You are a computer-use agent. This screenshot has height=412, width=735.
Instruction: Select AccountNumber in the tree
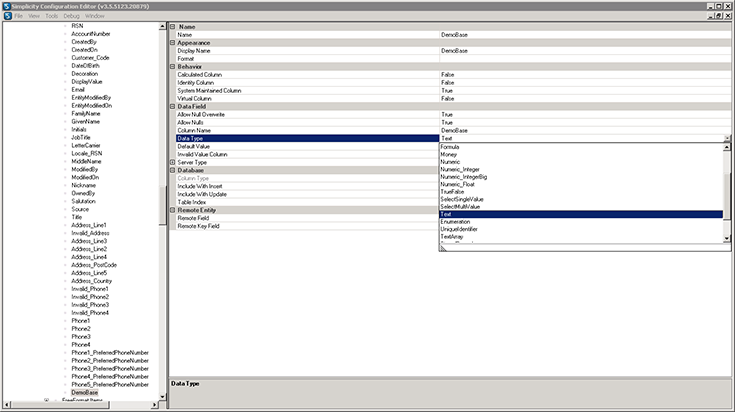[90, 34]
